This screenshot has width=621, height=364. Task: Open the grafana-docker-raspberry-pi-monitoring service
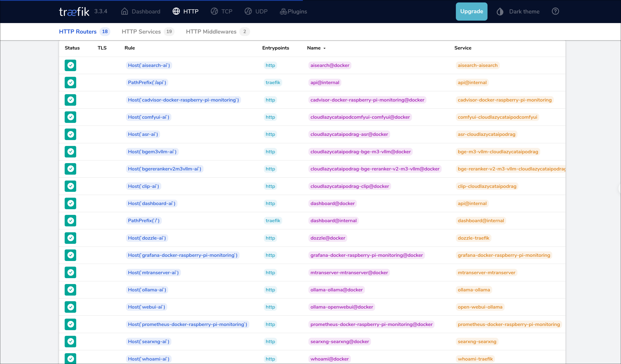pyautogui.click(x=504, y=255)
